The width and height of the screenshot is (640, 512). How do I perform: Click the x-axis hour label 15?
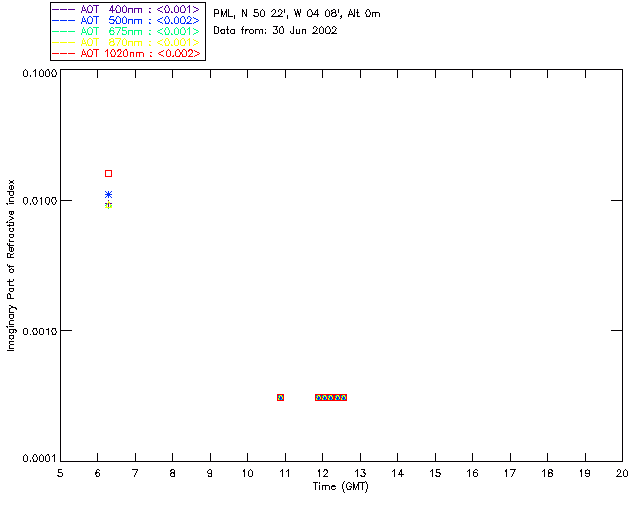pos(435,473)
